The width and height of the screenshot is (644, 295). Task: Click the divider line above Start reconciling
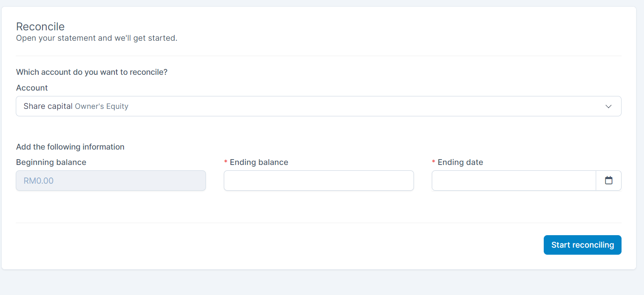[x=319, y=223]
